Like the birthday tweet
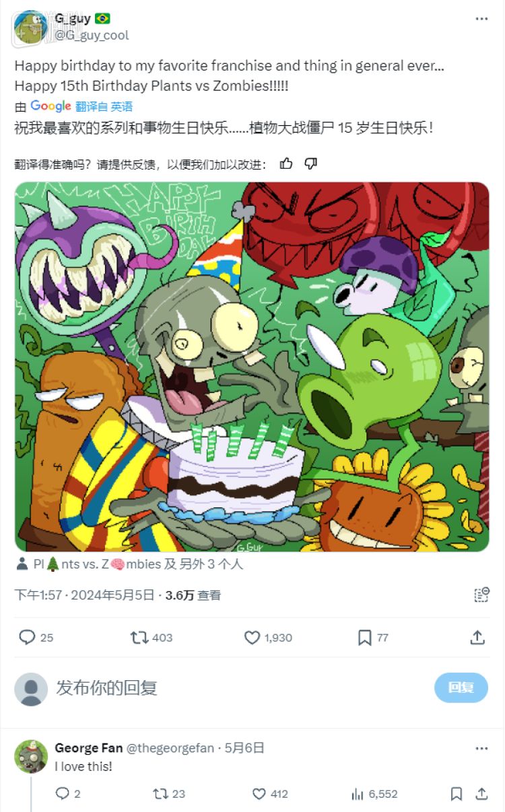This screenshot has height=812, width=505. (x=252, y=637)
